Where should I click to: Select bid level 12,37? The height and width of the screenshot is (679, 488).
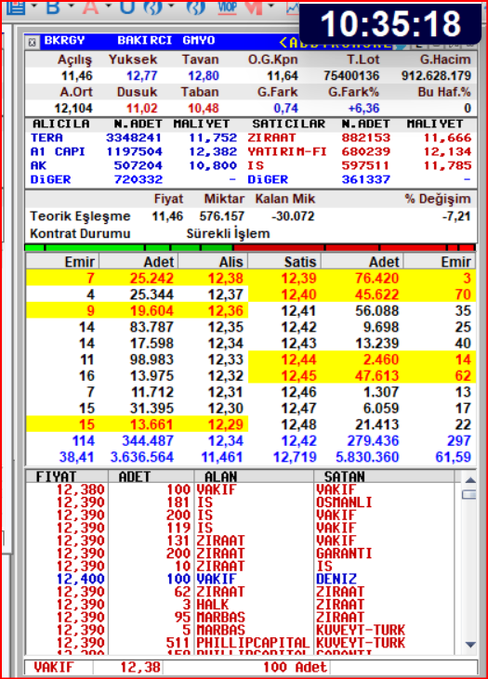pos(225,295)
